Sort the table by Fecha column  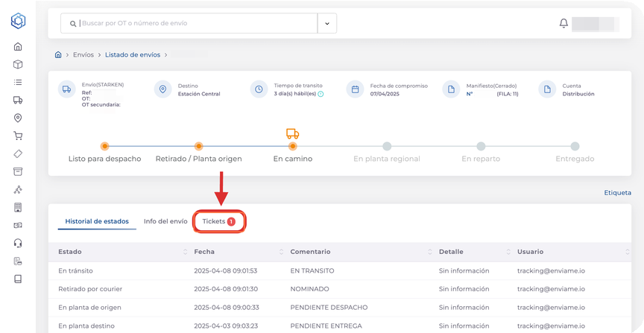(280, 252)
